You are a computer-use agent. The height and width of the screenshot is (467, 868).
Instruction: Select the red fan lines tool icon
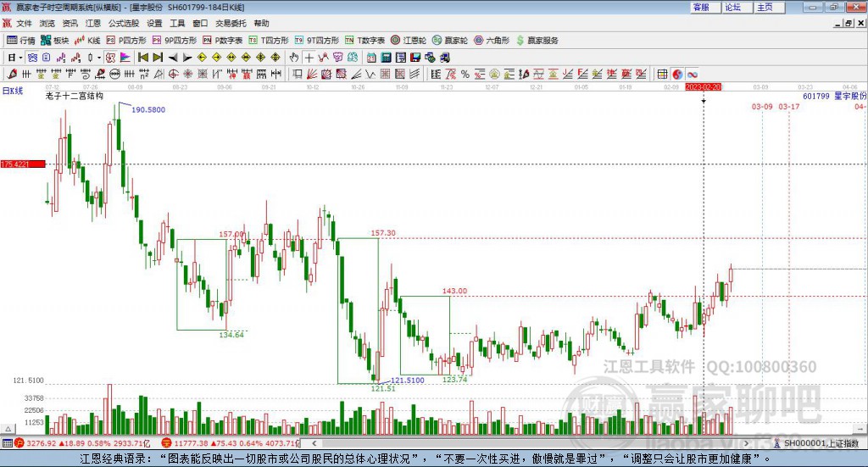312,74
